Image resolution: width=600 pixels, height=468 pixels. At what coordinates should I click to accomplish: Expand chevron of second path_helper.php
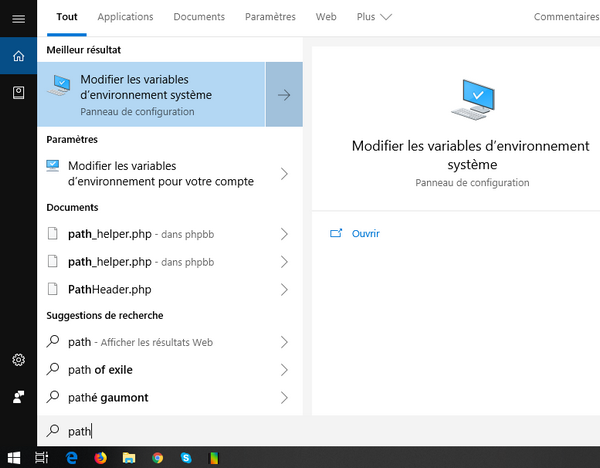click(284, 262)
